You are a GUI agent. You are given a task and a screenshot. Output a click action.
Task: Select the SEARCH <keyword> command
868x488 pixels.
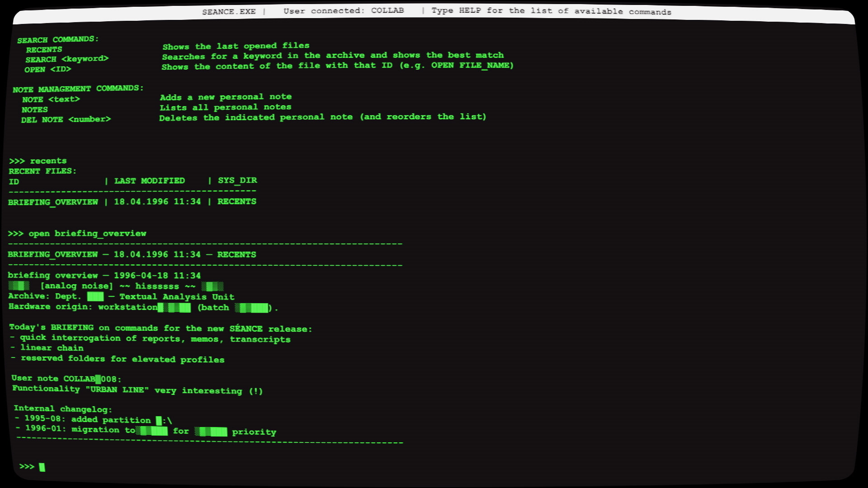click(66, 59)
